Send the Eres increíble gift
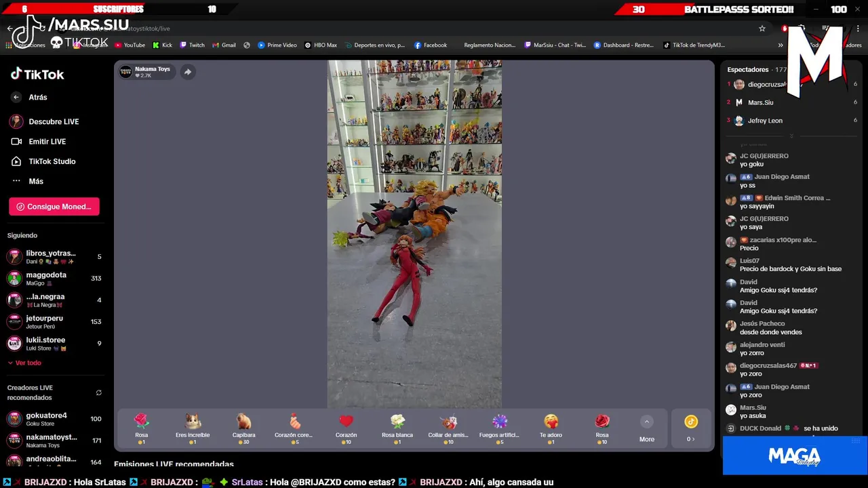The height and width of the screenshot is (488, 868). [x=193, y=429]
